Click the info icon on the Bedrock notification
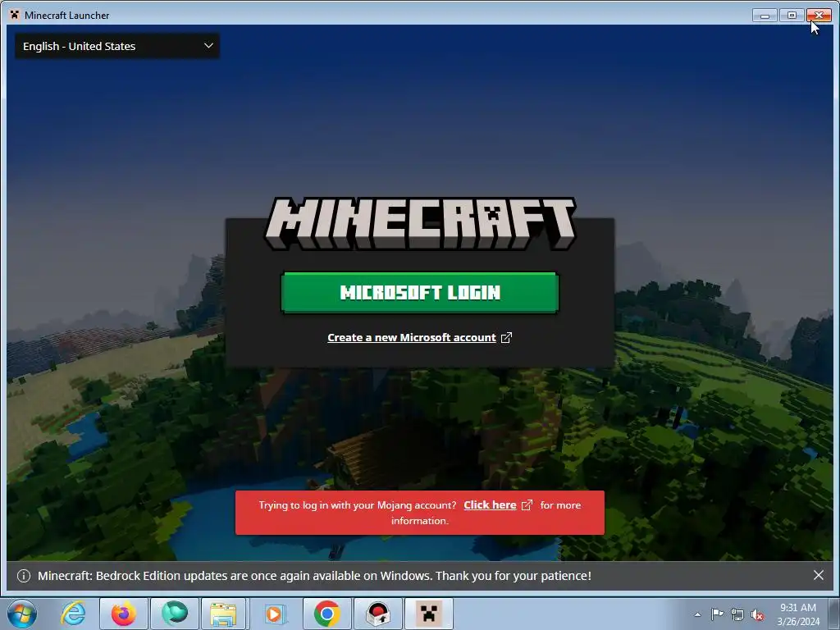The height and width of the screenshot is (630, 840). [x=24, y=576]
